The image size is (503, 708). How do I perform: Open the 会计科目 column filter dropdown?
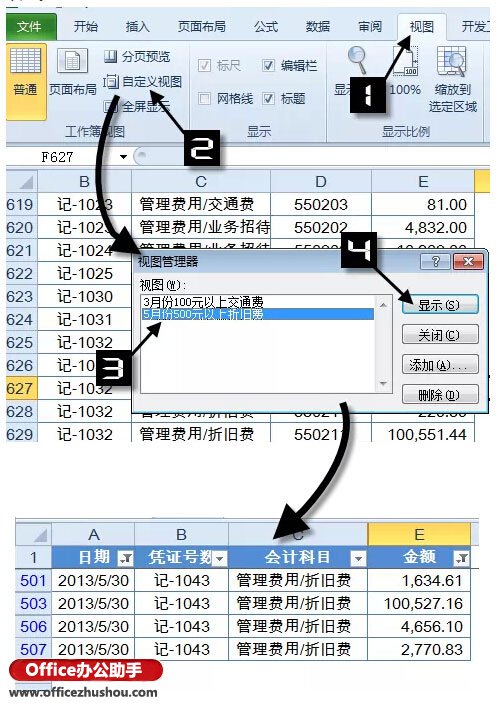tap(358, 559)
